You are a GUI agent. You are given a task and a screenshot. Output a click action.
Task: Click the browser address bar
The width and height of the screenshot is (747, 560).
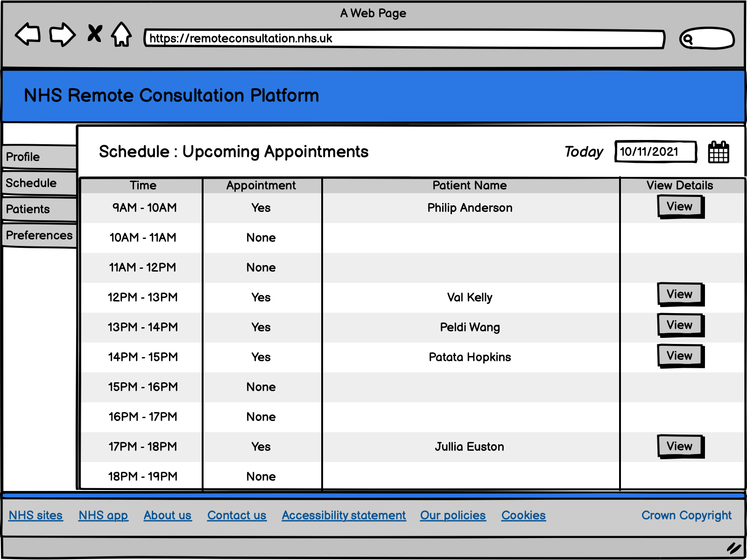(404, 39)
